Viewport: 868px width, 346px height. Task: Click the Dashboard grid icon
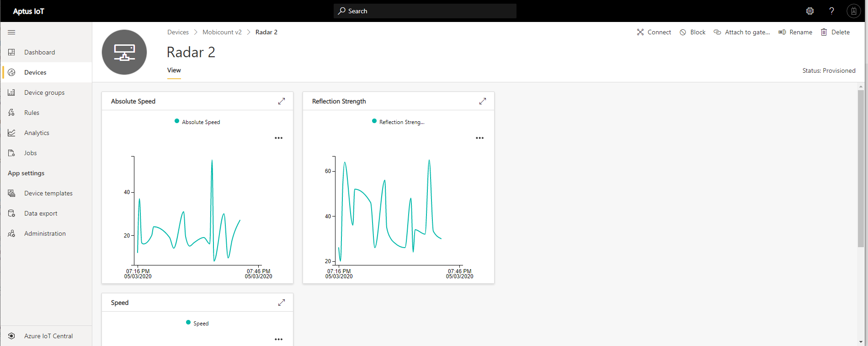point(11,52)
